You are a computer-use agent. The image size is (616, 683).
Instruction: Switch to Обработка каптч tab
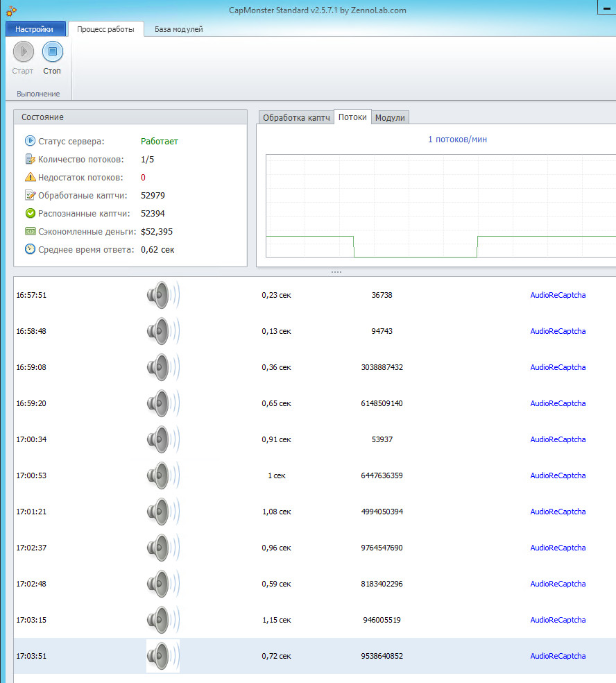[x=296, y=117]
